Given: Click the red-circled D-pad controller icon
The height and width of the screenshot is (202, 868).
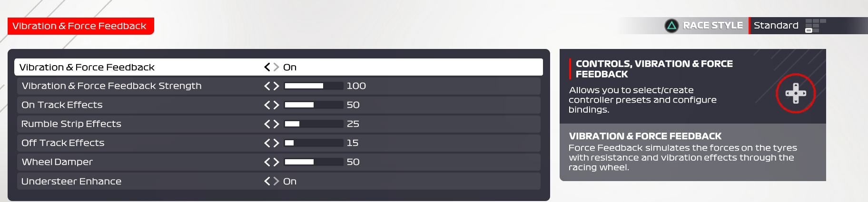Looking at the screenshot, I should 795,93.
